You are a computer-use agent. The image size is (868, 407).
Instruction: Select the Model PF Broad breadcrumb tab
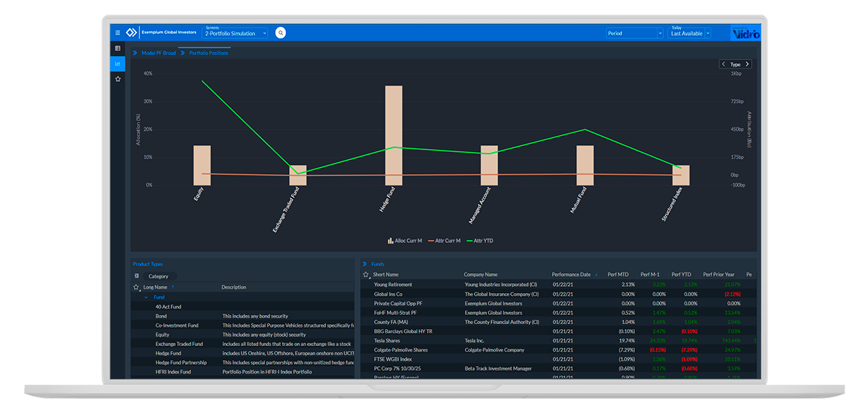pyautogui.click(x=159, y=53)
